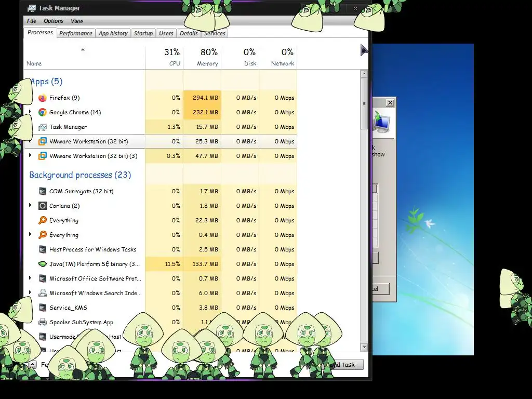Click the process list scrollbar up arrow
This screenshot has height=399, width=532.
coord(364,74)
